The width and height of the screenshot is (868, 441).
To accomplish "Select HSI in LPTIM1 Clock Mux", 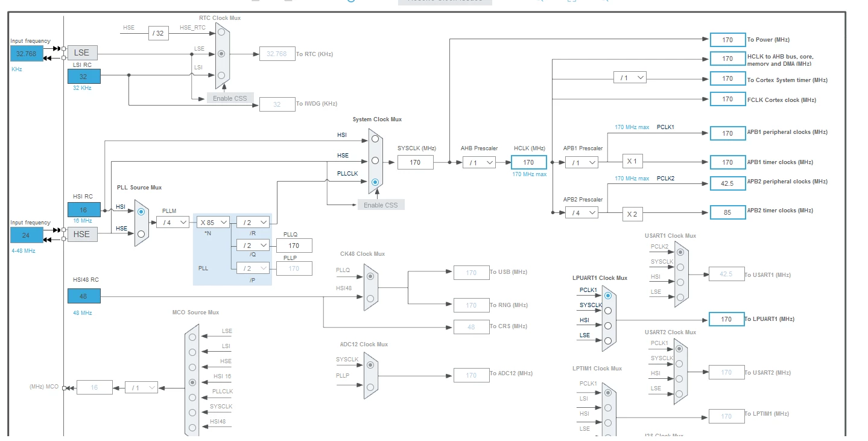I will point(608,423).
